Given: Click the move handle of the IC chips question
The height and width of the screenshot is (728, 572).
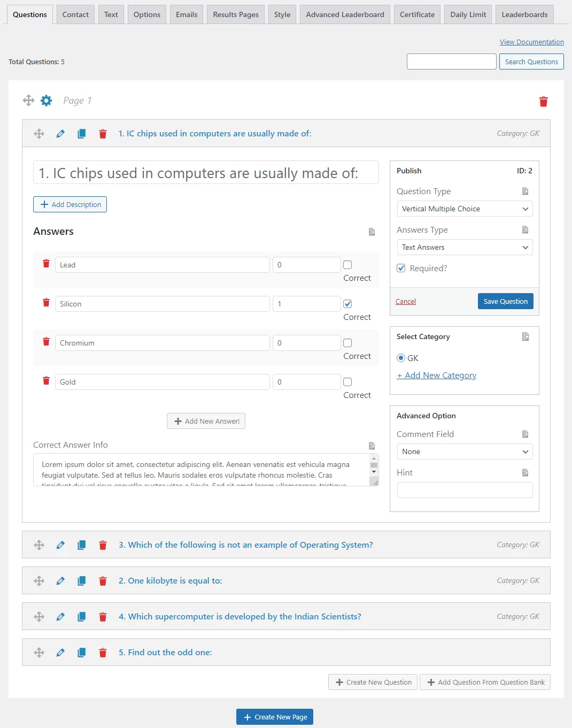Looking at the screenshot, I should coord(39,134).
